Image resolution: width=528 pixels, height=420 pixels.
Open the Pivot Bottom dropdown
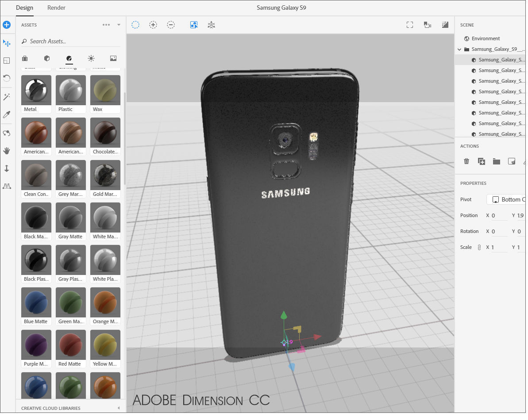tap(506, 199)
